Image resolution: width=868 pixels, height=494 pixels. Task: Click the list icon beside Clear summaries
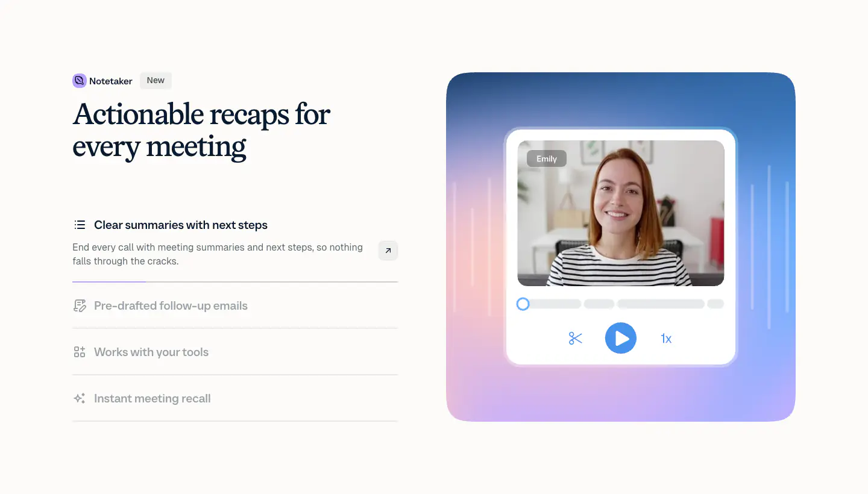(80, 225)
